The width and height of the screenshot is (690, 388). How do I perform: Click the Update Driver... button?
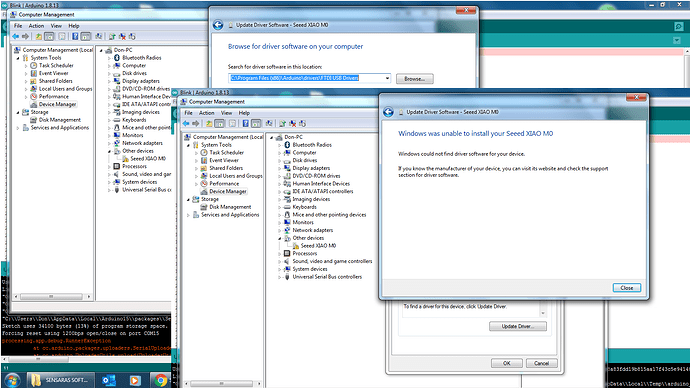[518, 326]
